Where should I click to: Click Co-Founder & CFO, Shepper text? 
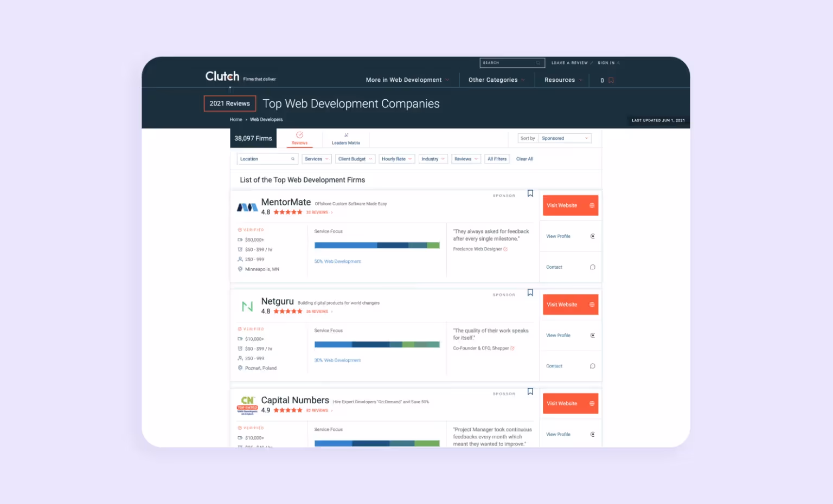[481, 348]
